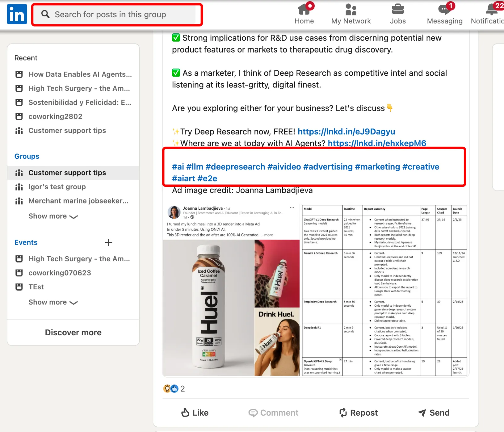This screenshot has width=504, height=432.
Task: Open High Tech Surgery in Recent list
Action: [79, 88]
